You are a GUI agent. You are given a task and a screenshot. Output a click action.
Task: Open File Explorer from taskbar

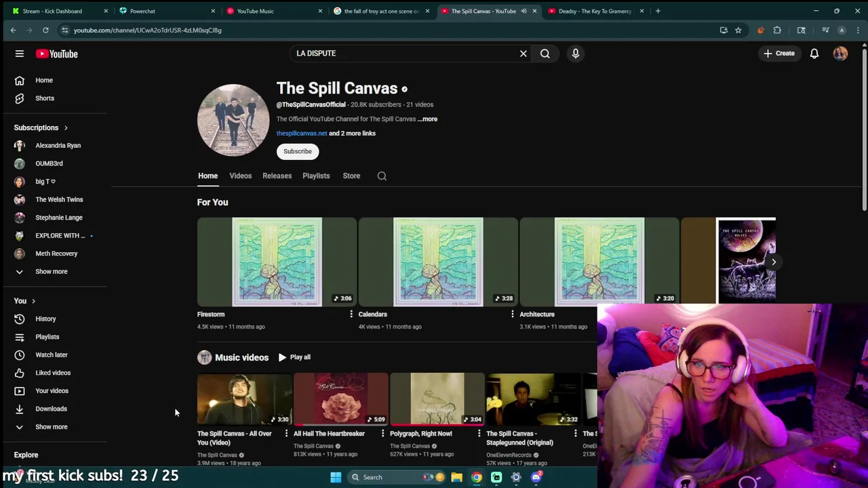pyautogui.click(x=457, y=477)
